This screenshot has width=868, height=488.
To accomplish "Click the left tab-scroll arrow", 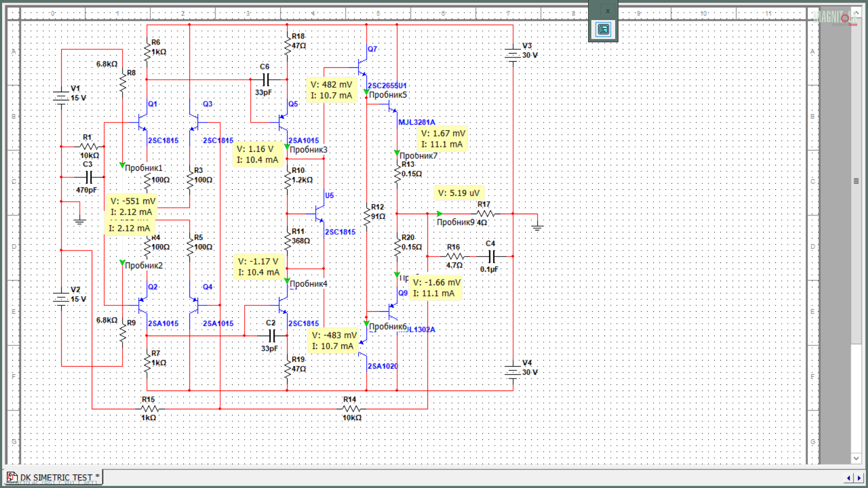I will pos(849,478).
